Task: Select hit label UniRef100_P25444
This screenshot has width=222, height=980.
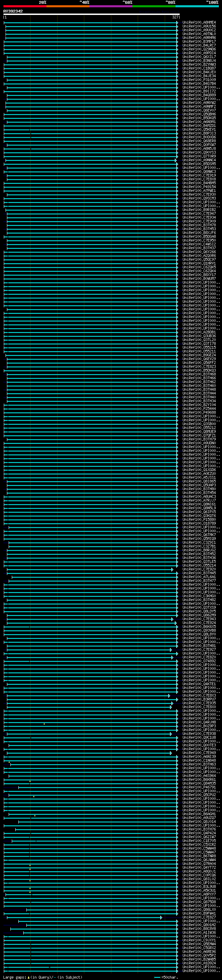Action: tap(199, 409)
